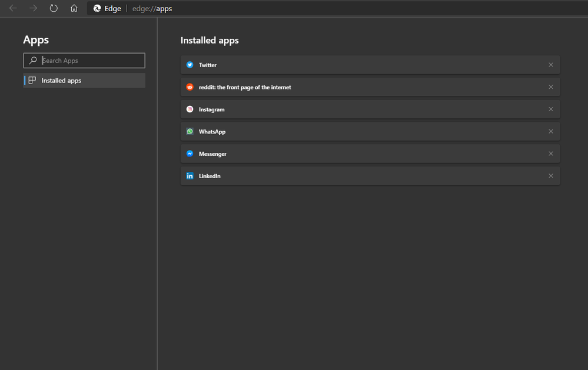This screenshot has width=588, height=370.
Task: Uninstall the WhatsApp app
Action: tap(551, 132)
